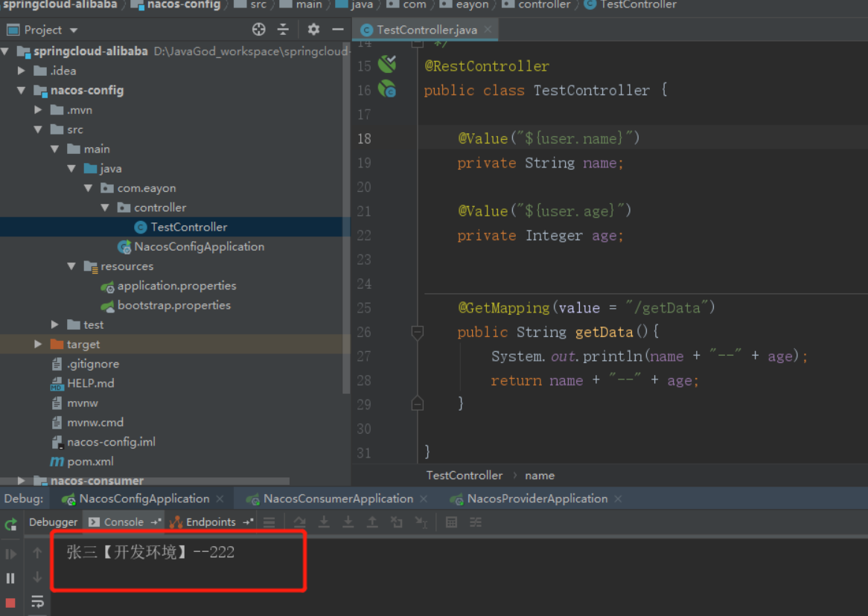Toggle soft-wrap in console
The height and width of the screenshot is (616, 868).
click(37, 602)
